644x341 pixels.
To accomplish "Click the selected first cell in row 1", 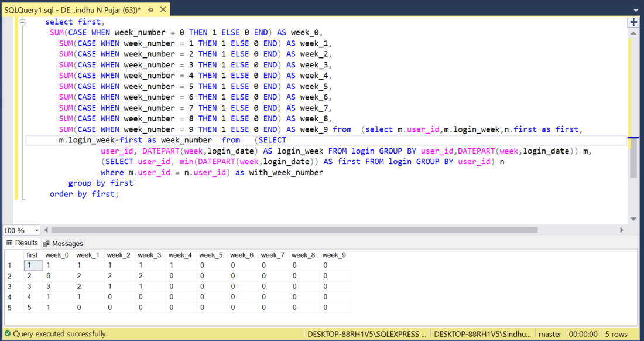I will point(33,265).
